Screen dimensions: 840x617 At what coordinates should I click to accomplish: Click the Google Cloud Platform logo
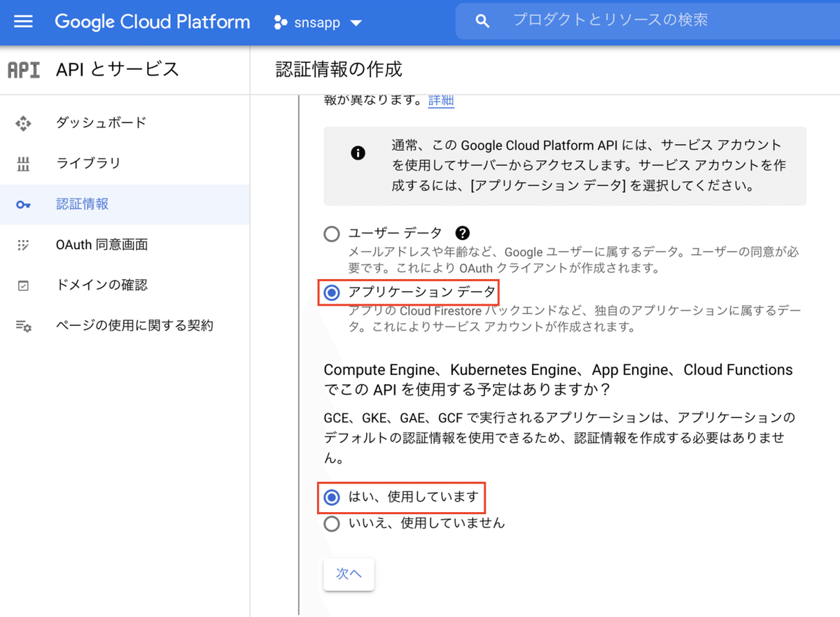[x=152, y=22]
